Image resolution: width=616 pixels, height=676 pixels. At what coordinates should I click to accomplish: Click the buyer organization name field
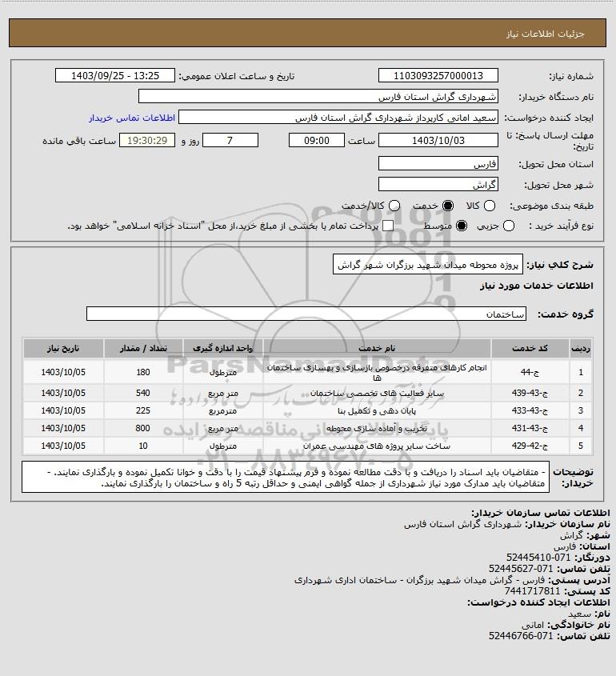pos(318,96)
